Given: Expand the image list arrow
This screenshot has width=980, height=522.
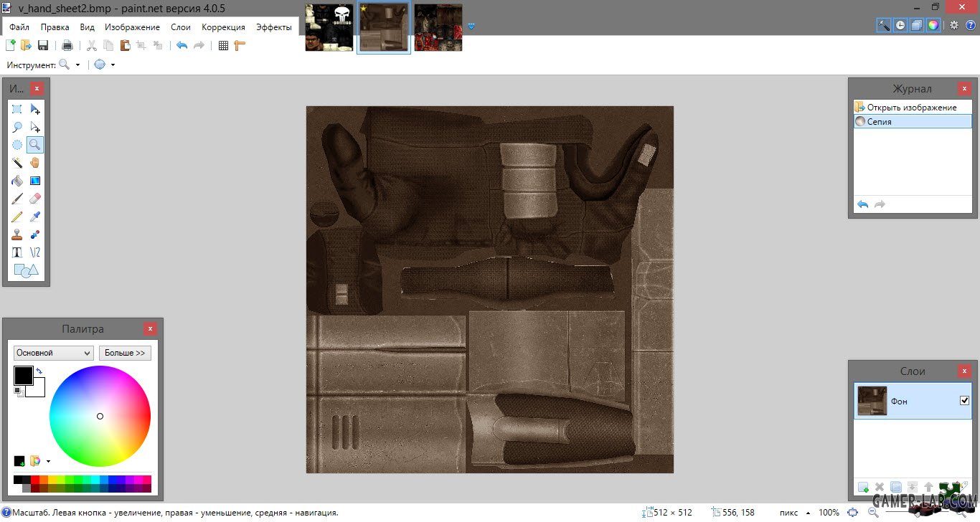Looking at the screenshot, I should pos(471,27).
